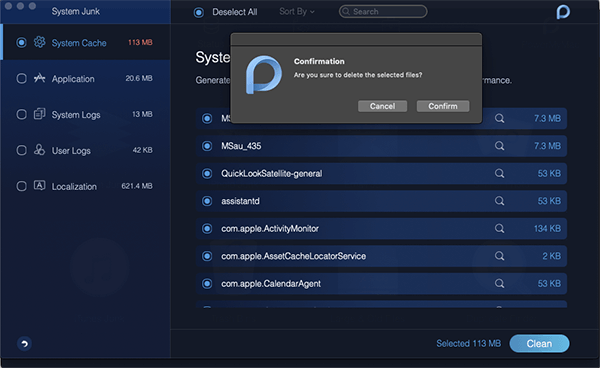Image resolution: width=600 pixels, height=368 pixels.
Task: Select the Application category radio button
Action: click(21, 78)
